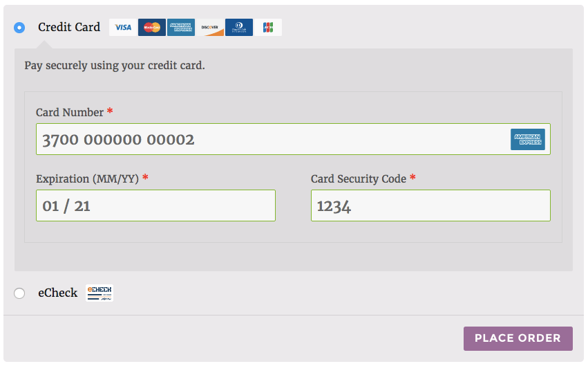The height and width of the screenshot is (366, 588).
Task: Click the Credit Card option label
Action: 69,28
